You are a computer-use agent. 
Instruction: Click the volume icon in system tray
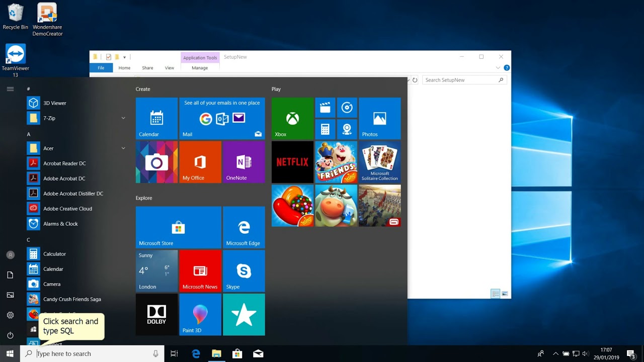[586, 353]
